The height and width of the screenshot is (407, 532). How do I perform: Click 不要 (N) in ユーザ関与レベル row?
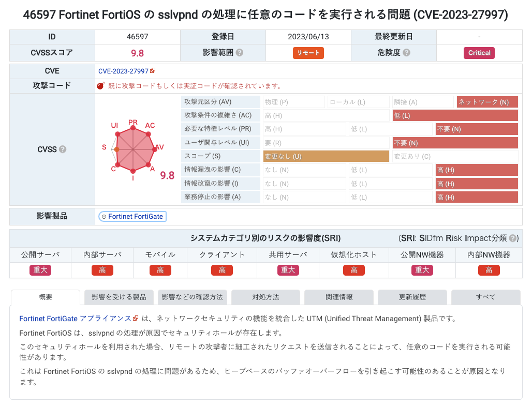click(455, 143)
